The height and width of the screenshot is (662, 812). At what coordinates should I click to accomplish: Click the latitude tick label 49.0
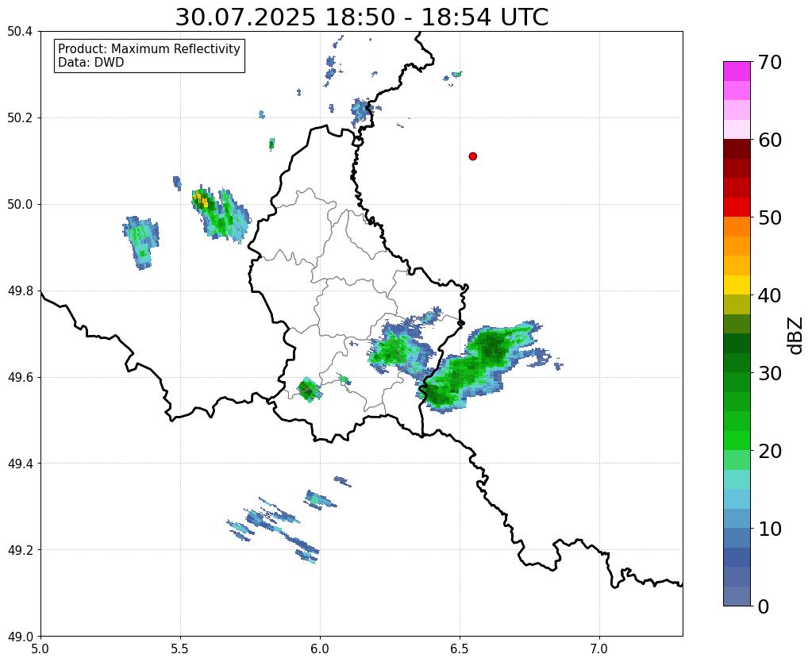point(20,637)
